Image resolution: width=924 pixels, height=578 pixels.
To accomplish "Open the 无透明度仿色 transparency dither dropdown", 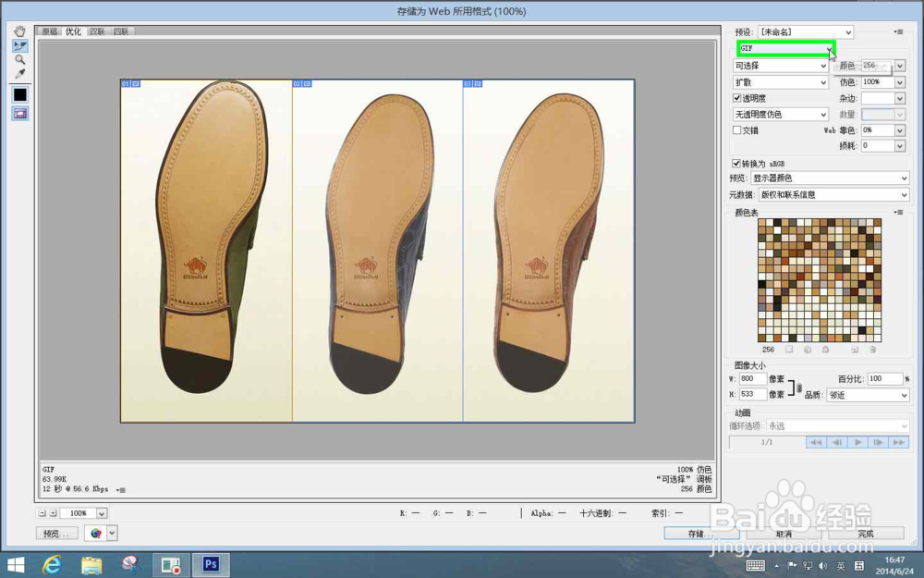I will click(x=781, y=115).
